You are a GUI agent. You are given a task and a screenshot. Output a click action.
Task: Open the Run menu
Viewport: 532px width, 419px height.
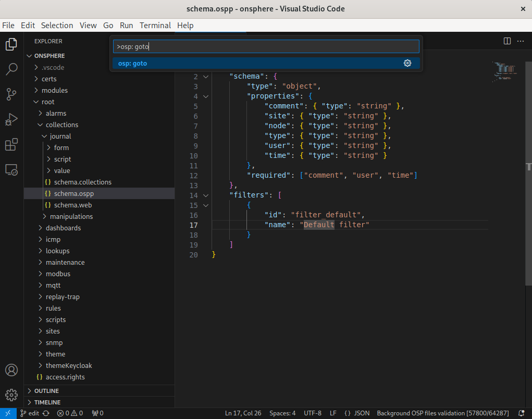pyautogui.click(x=126, y=26)
